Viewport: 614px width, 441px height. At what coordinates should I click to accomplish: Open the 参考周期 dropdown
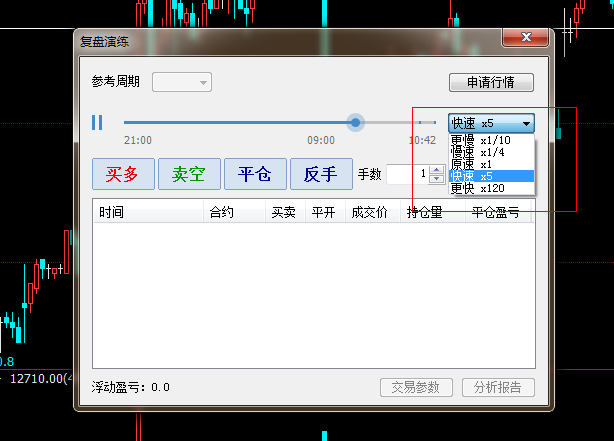[x=181, y=83]
